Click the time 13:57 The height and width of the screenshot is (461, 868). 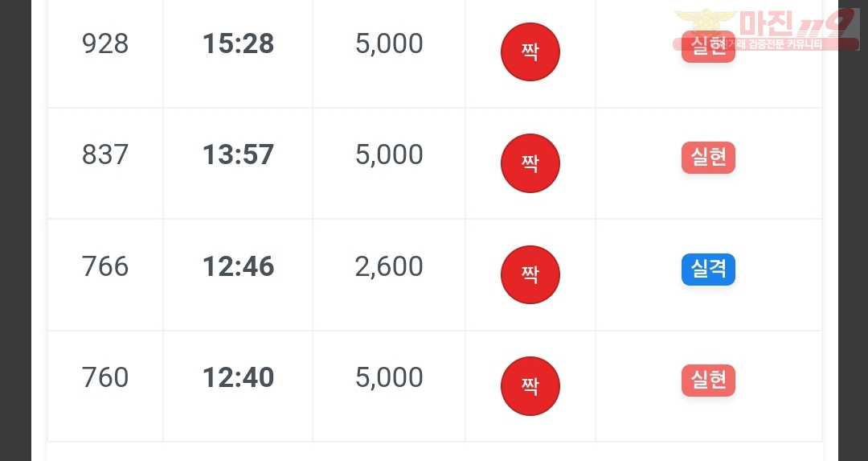(238, 154)
